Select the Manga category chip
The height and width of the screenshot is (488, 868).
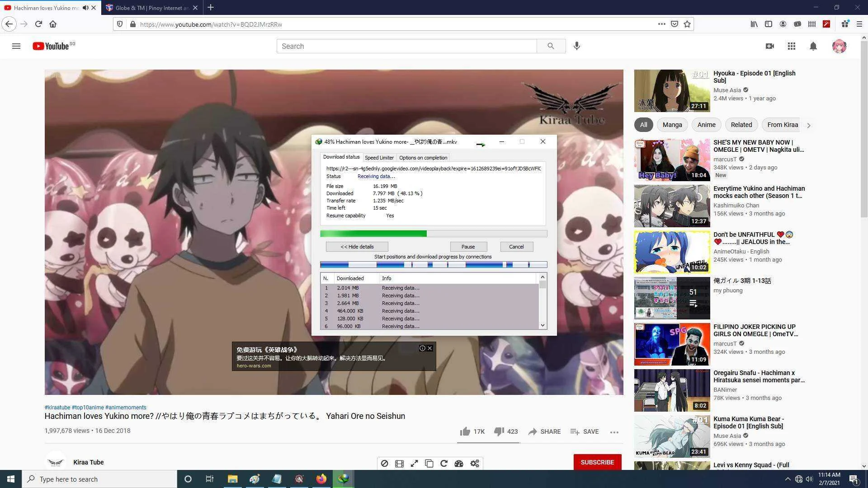672,125
